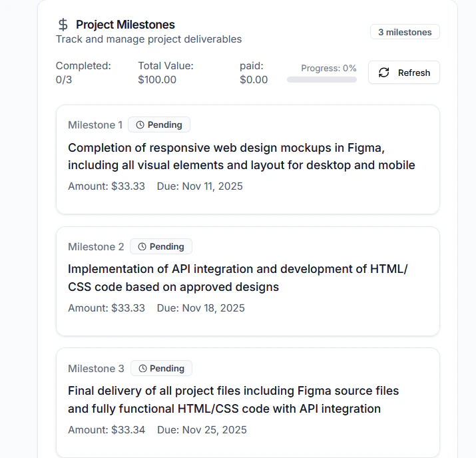Open the final delivery milestone card
The height and width of the screenshot is (458, 476).
tap(248, 402)
